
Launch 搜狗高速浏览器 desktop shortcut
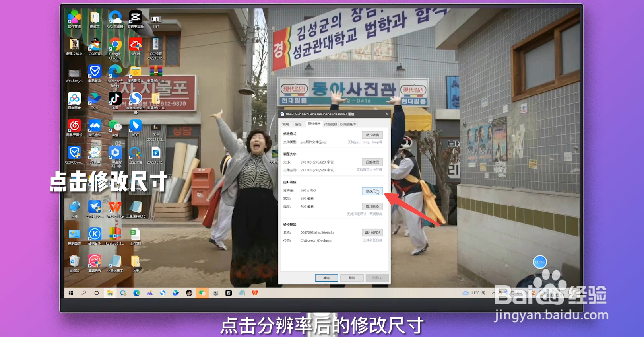(136, 103)
